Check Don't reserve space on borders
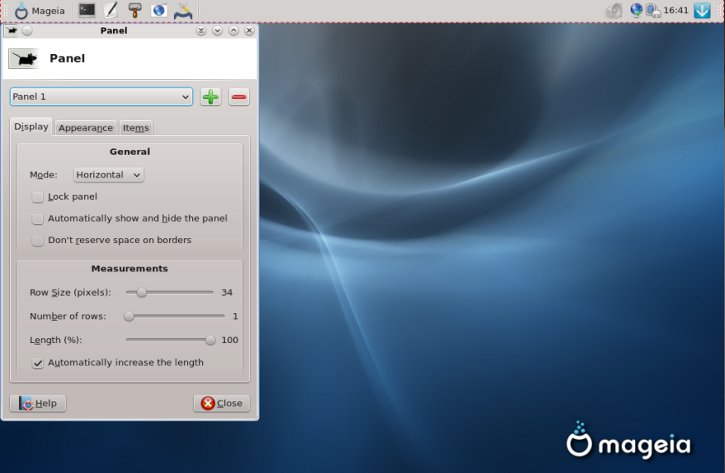Image resolution: width=725 pixels, height=473 pixels. coord(37,240)
